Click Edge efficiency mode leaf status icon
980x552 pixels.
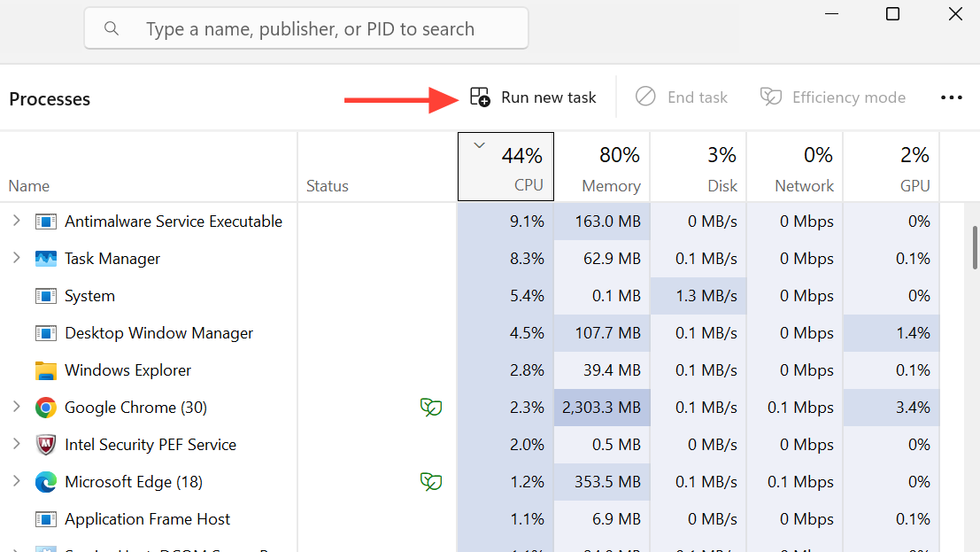tap(430, 482)
